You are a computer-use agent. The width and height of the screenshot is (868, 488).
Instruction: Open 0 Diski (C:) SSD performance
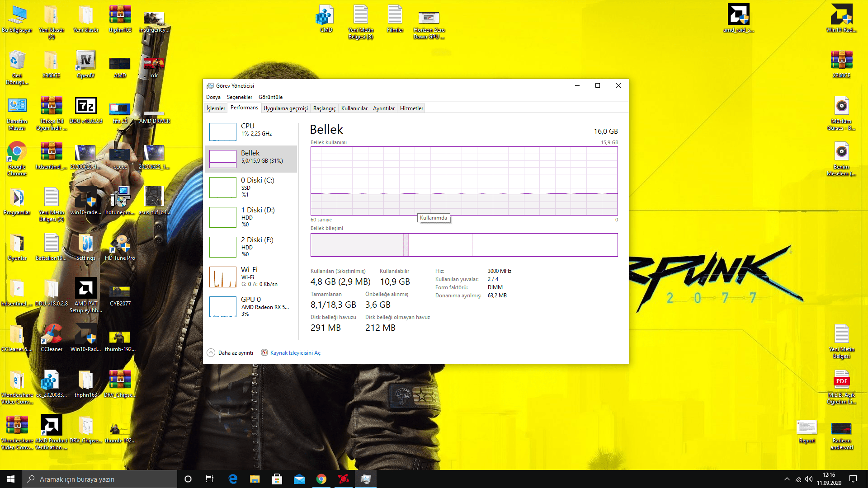click(x=257, y=187)
